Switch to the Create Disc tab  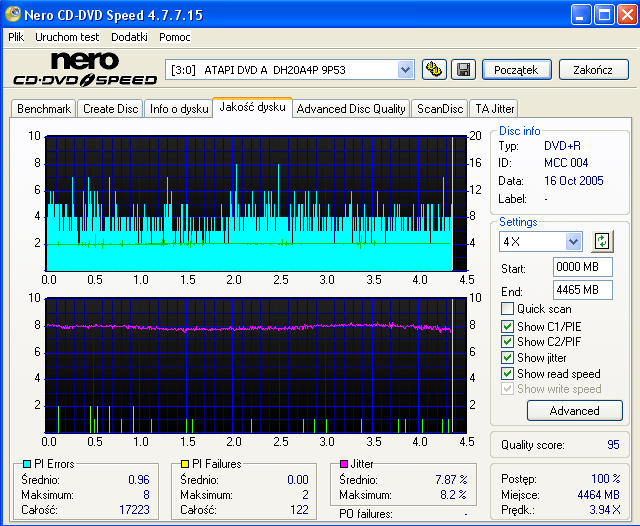pos(110,109)
